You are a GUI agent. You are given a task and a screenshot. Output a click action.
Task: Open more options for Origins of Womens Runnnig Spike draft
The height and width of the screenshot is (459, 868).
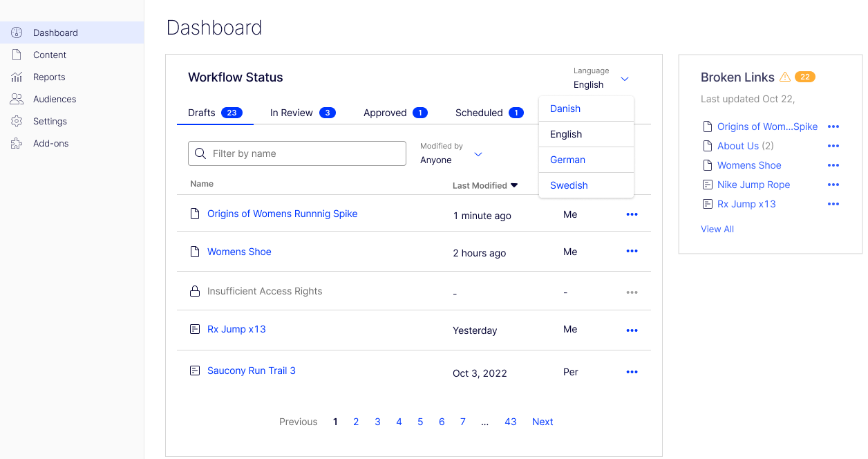tap(632, 214)
